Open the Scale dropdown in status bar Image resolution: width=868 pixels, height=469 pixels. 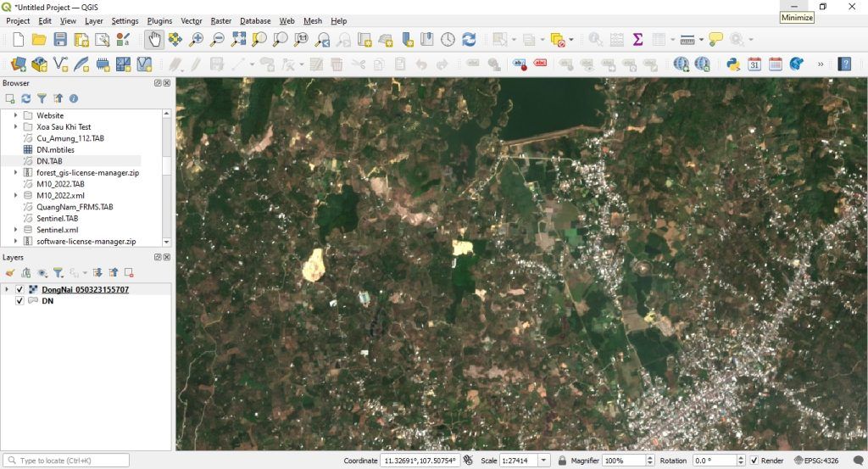coord(545,461)
